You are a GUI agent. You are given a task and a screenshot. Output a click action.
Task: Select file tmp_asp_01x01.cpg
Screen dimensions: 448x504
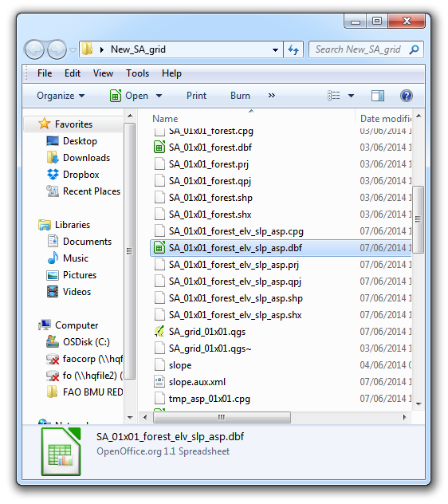pyautogui.click(x=209, y=398)
